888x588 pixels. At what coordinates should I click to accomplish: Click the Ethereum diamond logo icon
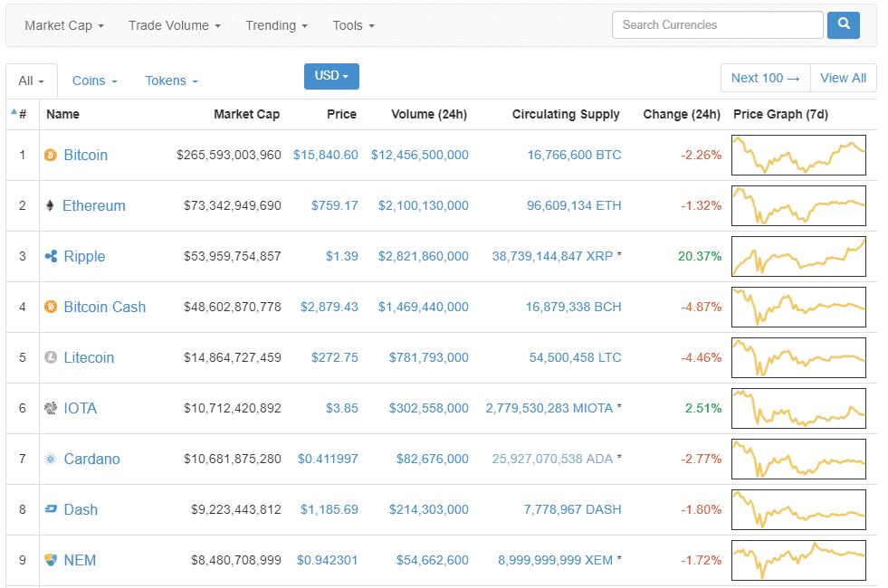click(x=50, y=205)
